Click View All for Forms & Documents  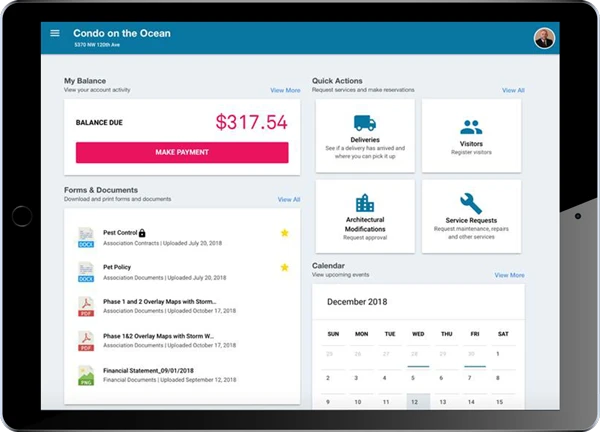click(x=289, y=199)
